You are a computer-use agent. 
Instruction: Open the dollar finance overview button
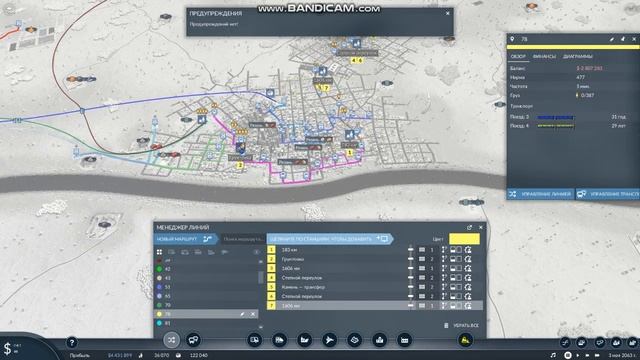pos(7,349)
